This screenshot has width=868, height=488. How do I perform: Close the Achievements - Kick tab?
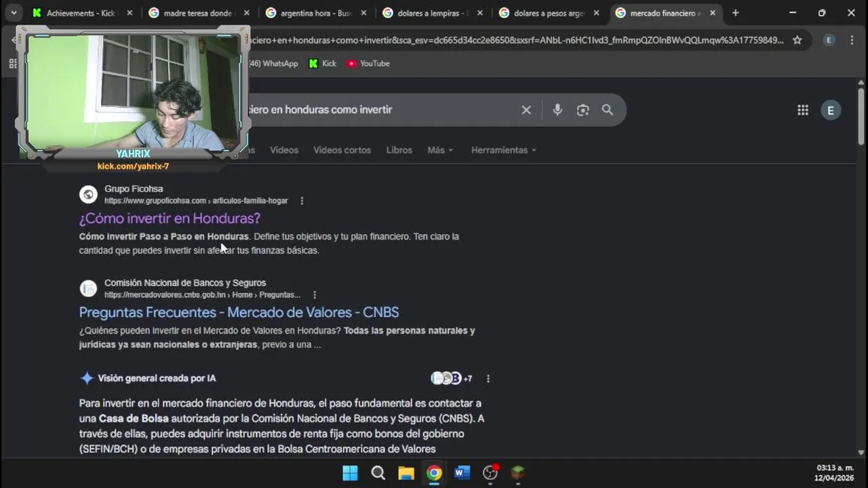coord(130,13)
